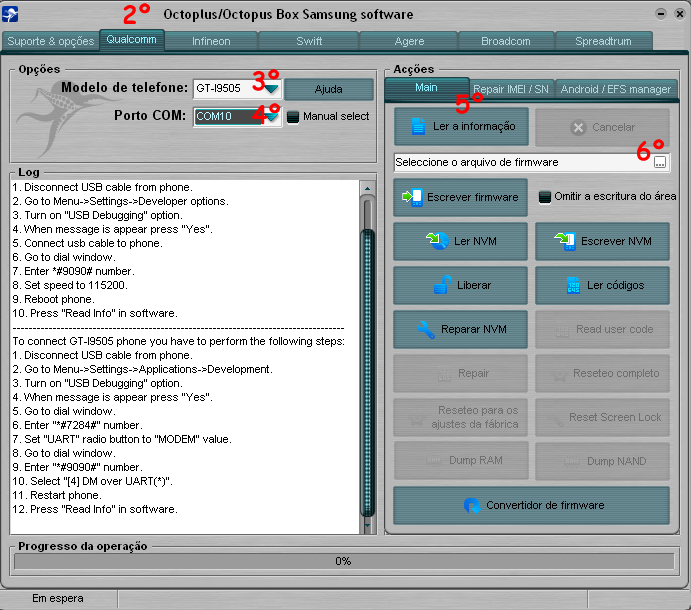Click log line 'Select "[4] DM over UART(*)".'
The width and height of the screenshot is (691, 610).
93,481
